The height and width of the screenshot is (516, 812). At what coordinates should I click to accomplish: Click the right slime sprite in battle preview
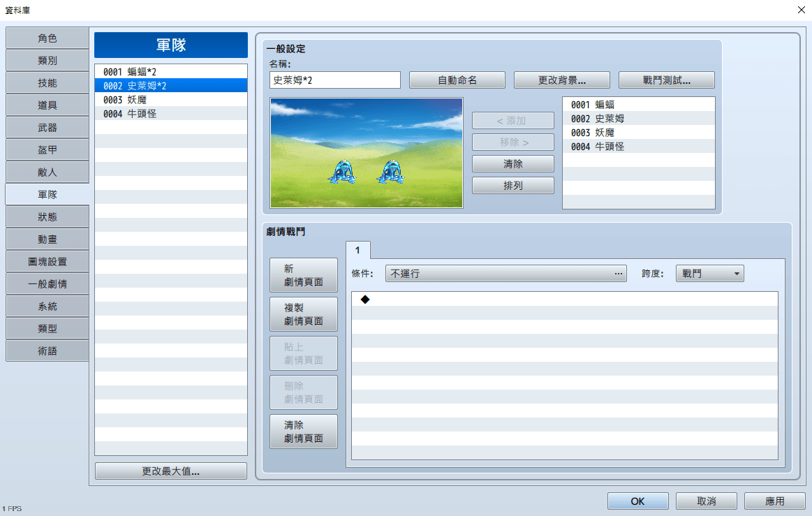point(390,172)
